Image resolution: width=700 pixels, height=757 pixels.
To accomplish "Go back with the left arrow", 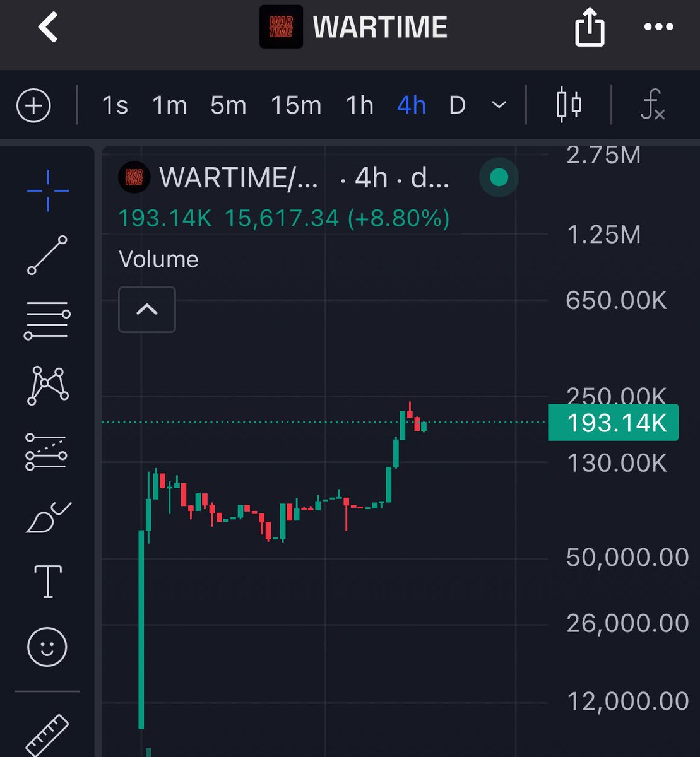I will (48, 28).
